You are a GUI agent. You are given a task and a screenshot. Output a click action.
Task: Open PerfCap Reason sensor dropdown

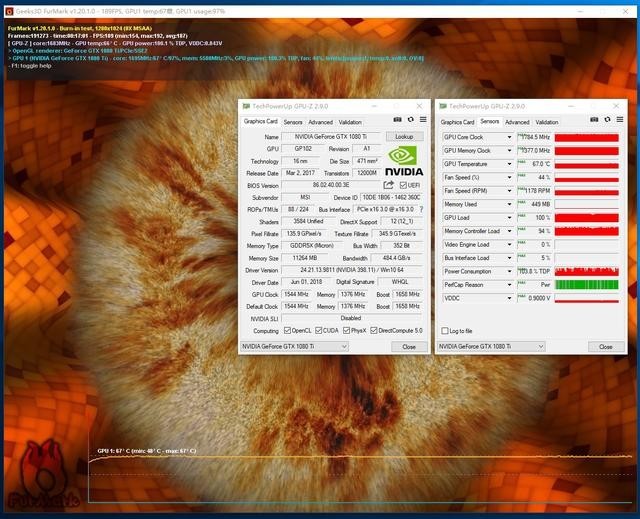pyautogui.click(x=509, y=285)
